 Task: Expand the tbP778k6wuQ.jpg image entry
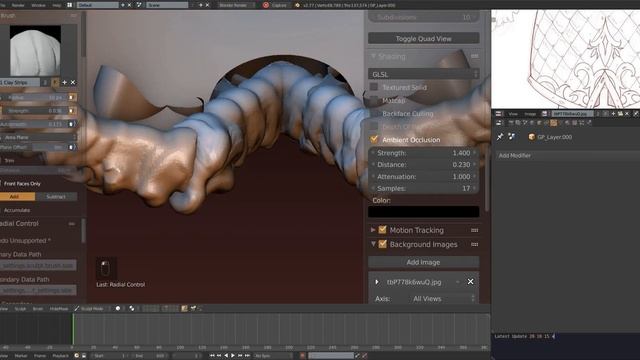tap(377, 282)
